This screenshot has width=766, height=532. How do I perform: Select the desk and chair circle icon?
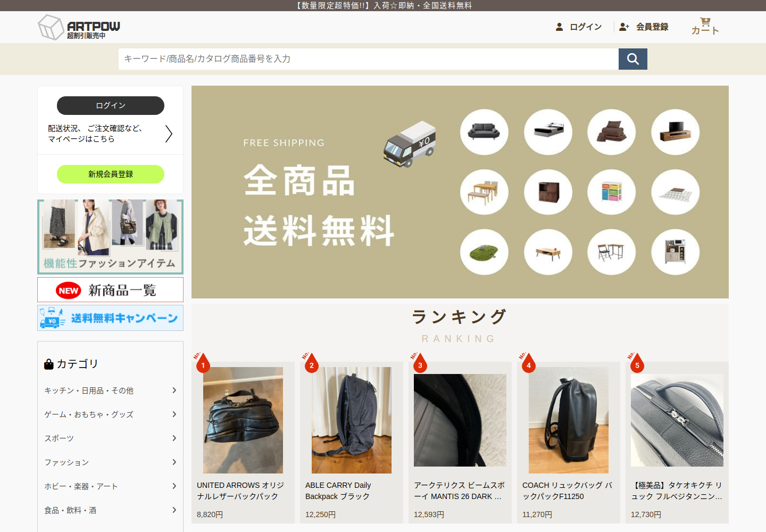click(611, 252)
